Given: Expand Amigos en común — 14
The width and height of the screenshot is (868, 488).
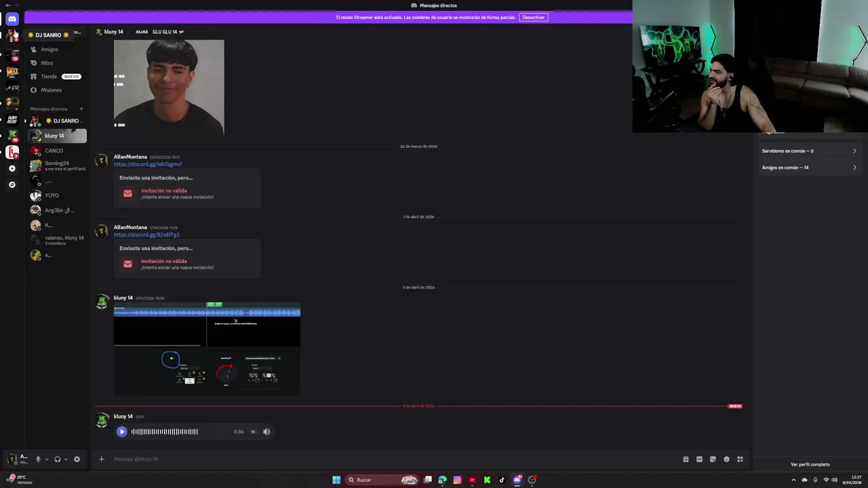Looking at the screenshot, I should click(x=809, y=167).
